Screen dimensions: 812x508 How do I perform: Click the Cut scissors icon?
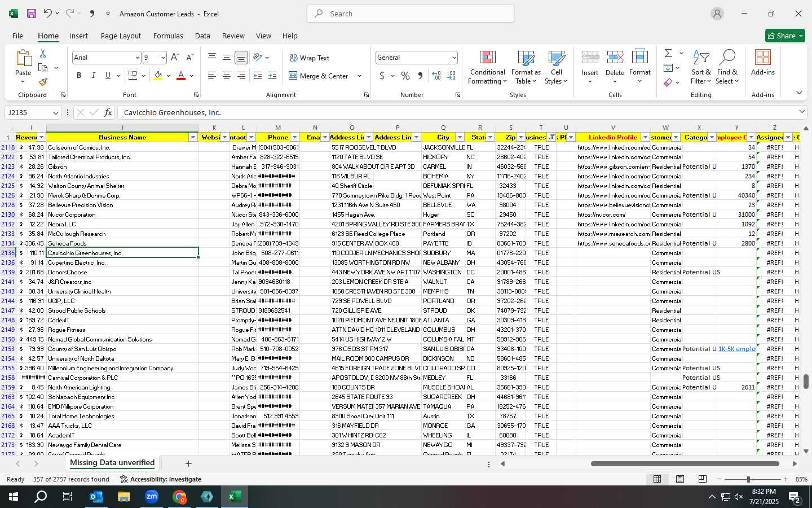[x=43, y=53]
